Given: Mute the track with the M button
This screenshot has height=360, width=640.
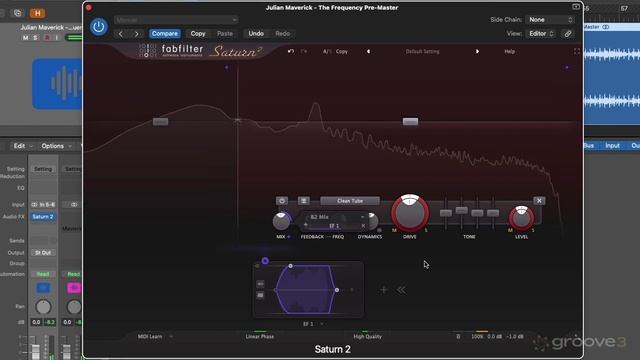Looking at the screenshot, I should 25,38.
